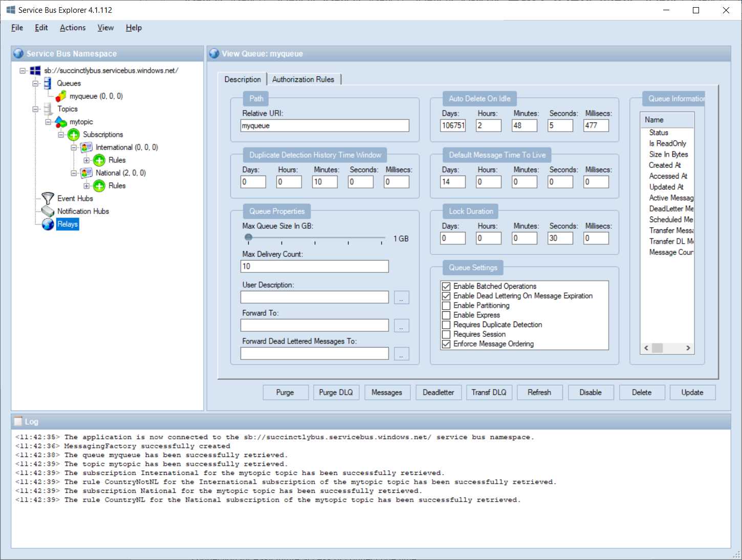The width and height of the screenshot is (742, 560).
Task: Click the Max Delivery Count field
Action: [x=315, y=266]
